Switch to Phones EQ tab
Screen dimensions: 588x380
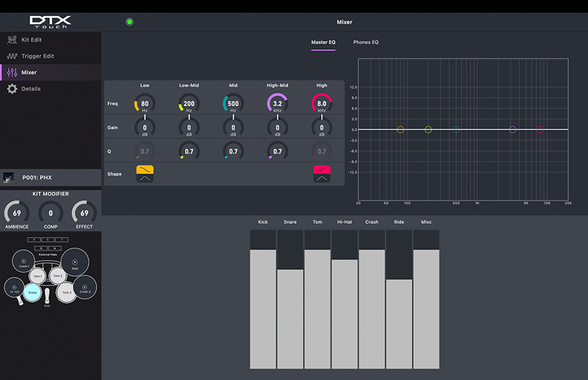(x=366, y=43)
